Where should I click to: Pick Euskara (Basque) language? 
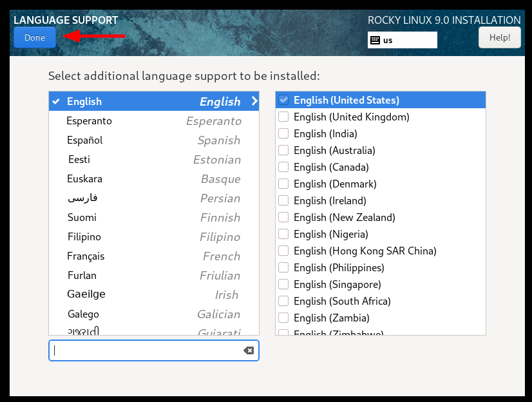(154, 179)
